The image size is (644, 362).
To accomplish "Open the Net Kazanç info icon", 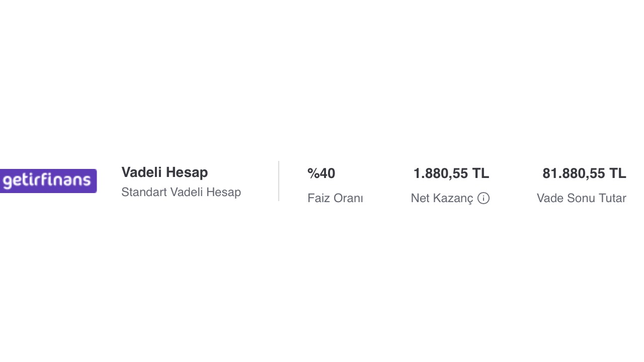I will click(484, 198).
